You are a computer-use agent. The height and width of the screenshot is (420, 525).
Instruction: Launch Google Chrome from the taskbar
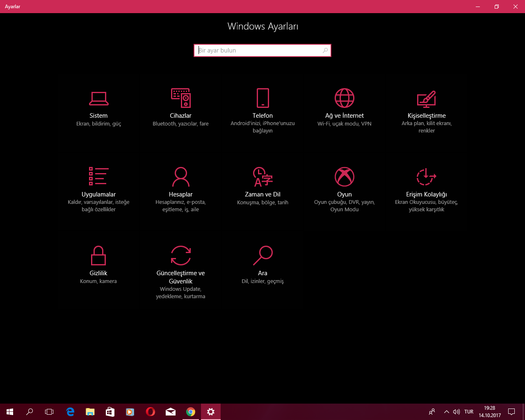[x=191, y=412]
